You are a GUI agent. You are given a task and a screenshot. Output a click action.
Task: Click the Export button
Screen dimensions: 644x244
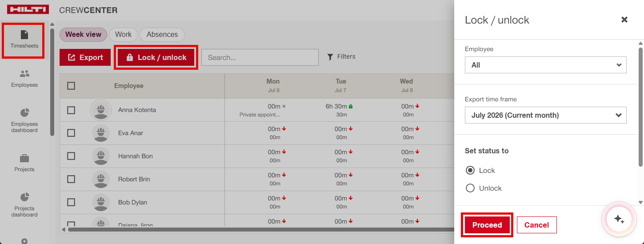point(85,57)
